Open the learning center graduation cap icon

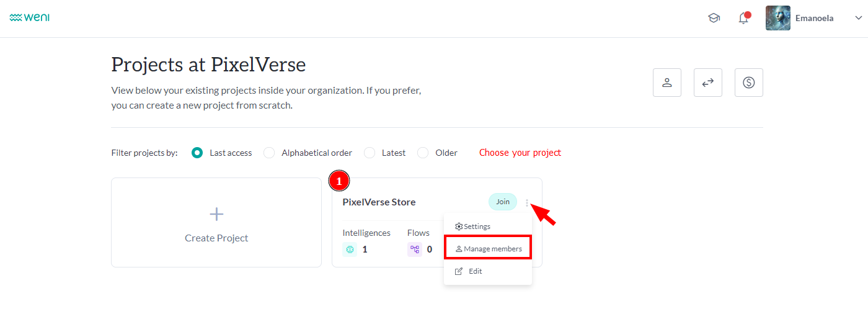coord(714,18)
